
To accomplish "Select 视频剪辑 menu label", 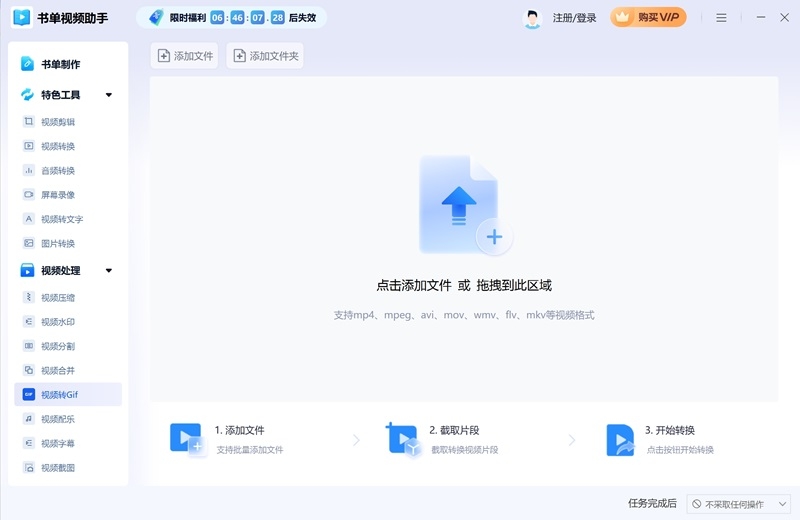I will (x=58, y=122).
